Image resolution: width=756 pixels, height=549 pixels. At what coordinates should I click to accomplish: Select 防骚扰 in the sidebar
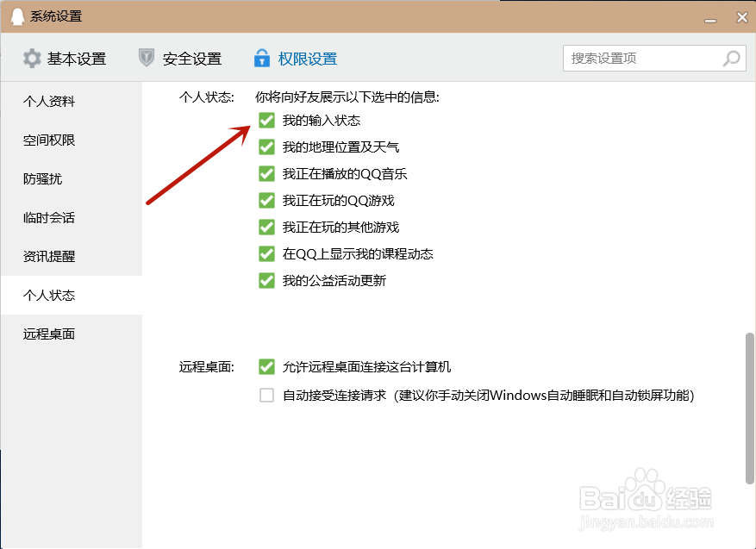(72, 178)
